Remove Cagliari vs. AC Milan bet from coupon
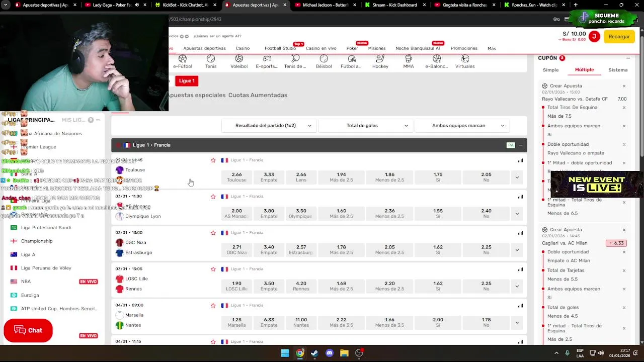 (x=624, y=230)
